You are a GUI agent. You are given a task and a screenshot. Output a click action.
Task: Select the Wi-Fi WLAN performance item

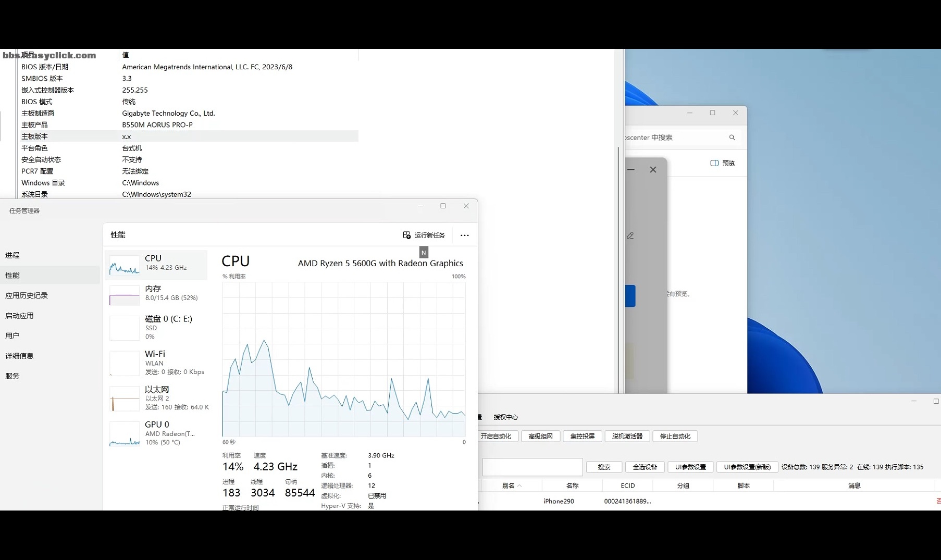coord(156,363)
